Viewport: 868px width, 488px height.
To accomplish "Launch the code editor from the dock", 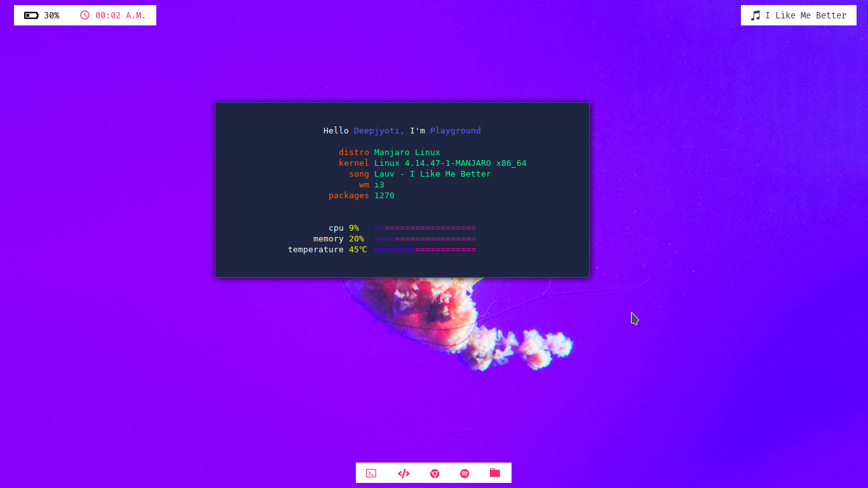I will coord(403,473).
